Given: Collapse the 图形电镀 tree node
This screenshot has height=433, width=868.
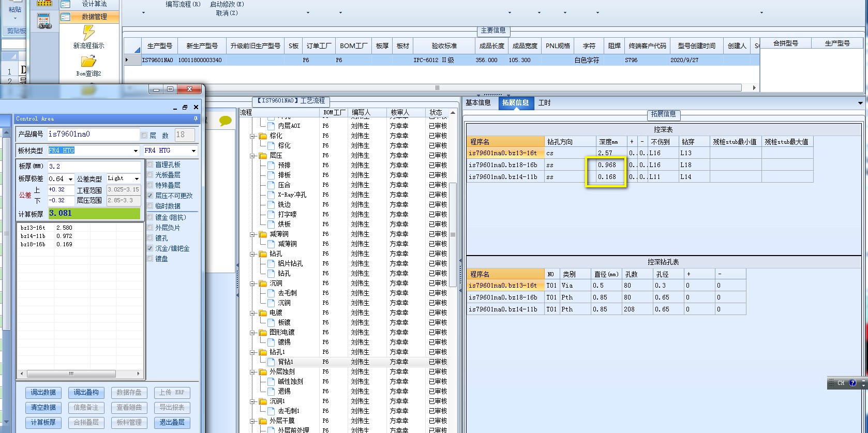Looking at the screenshot, I should point(253,332).
